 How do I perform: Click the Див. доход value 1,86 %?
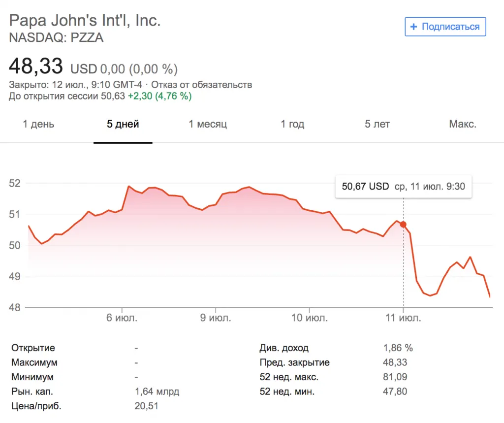click(x=398, y=348)
